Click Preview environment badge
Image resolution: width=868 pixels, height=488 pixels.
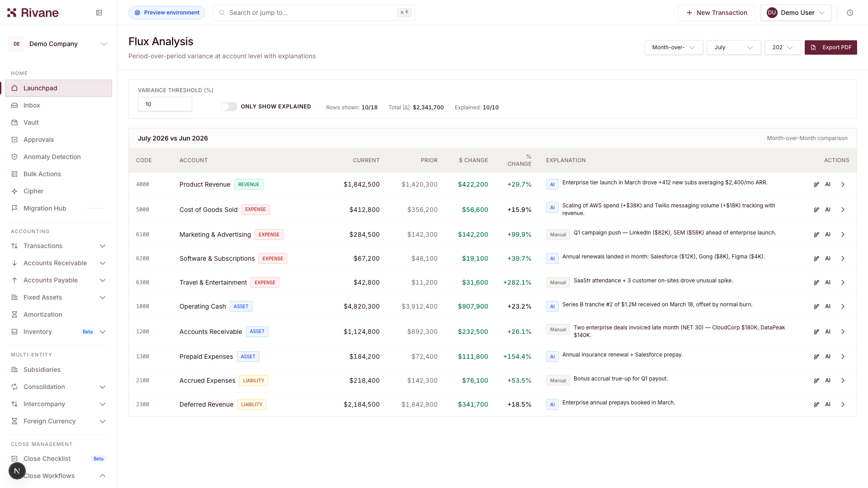coord(167,13)
